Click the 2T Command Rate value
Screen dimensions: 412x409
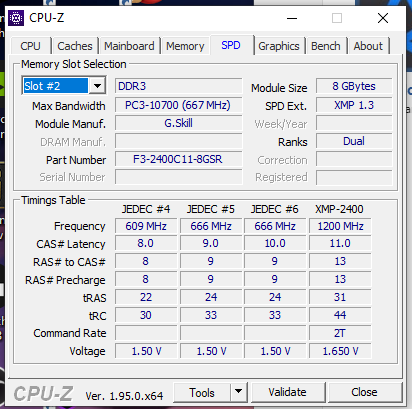point(340,333)
